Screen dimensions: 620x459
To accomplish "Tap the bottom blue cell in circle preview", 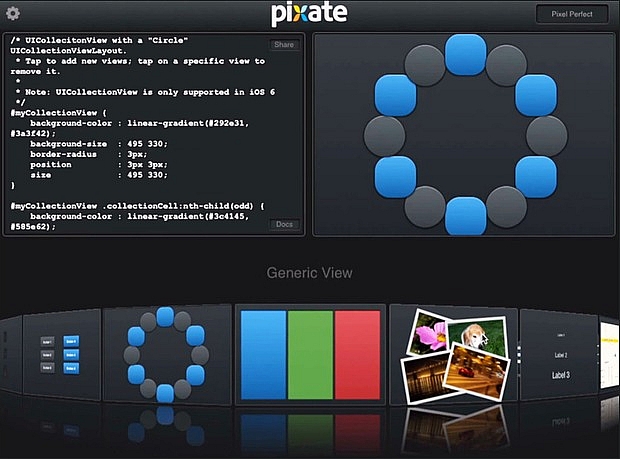I will tap(465, 216).
